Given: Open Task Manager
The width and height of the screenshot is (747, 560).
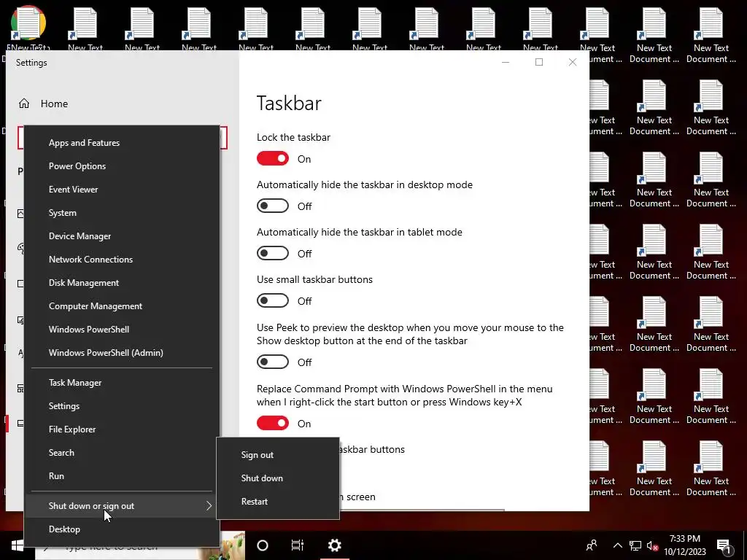Looking at the screenshot, I should coord(122,383).
